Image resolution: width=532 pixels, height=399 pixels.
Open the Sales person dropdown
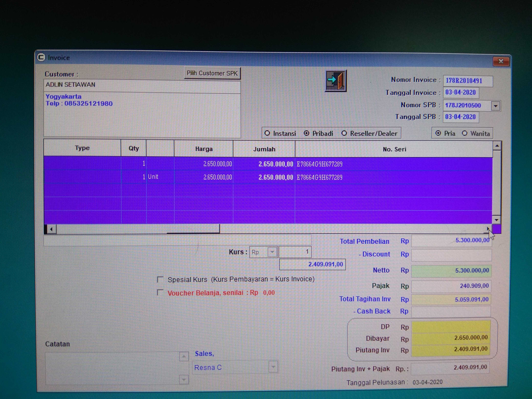click(x=273, y=367)
